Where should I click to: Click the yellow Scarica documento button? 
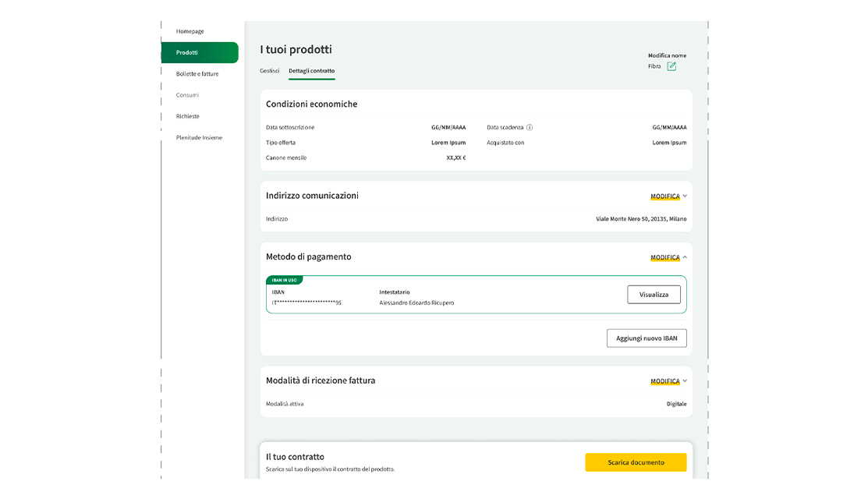click(x=636, y=462)
